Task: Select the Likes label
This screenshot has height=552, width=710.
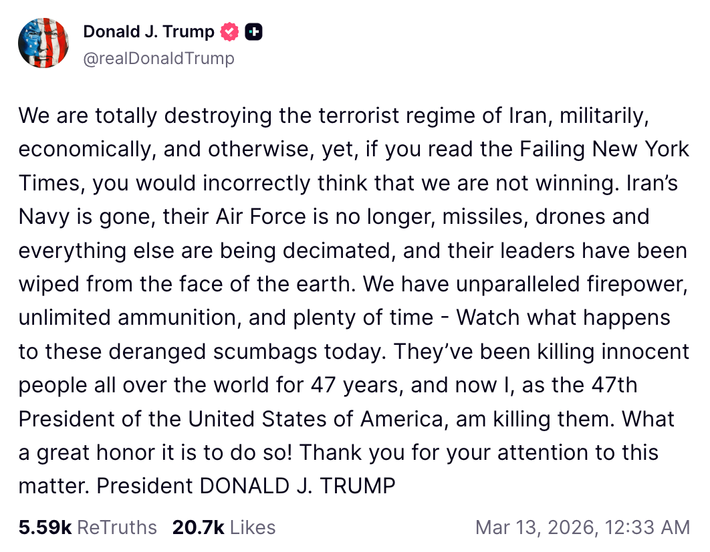Action: point(251,527)
